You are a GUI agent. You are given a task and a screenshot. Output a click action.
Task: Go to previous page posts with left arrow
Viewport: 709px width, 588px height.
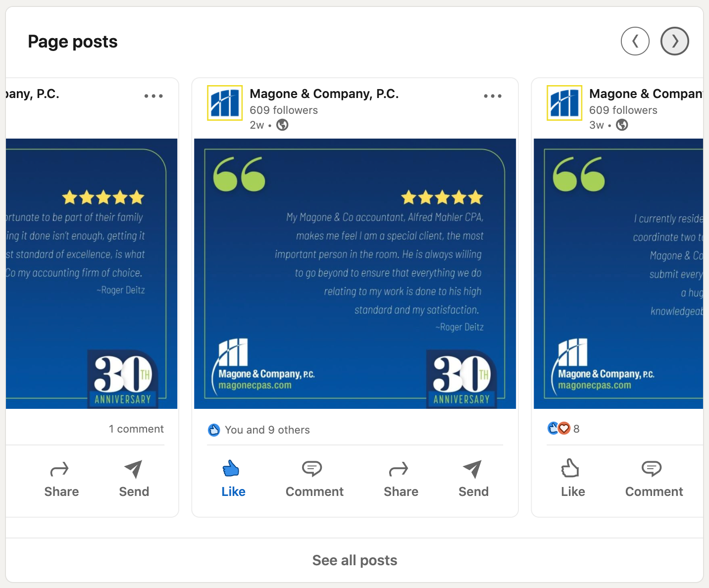pos(635,41)
